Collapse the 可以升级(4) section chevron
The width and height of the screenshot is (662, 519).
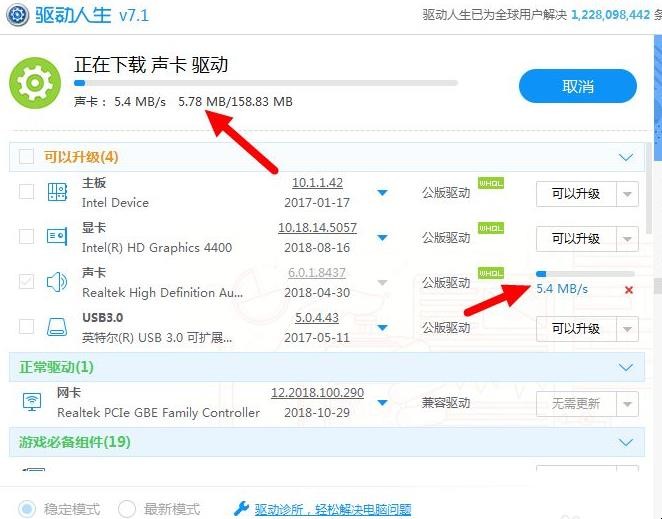point(626,158)
